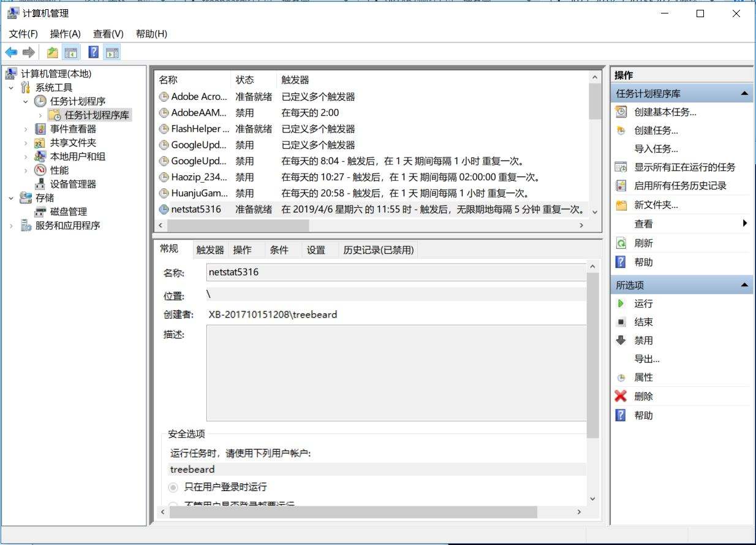Click the 设备管理器 tree icon
The width and height of the screenshot is (756, 545).
click(40, 184)
